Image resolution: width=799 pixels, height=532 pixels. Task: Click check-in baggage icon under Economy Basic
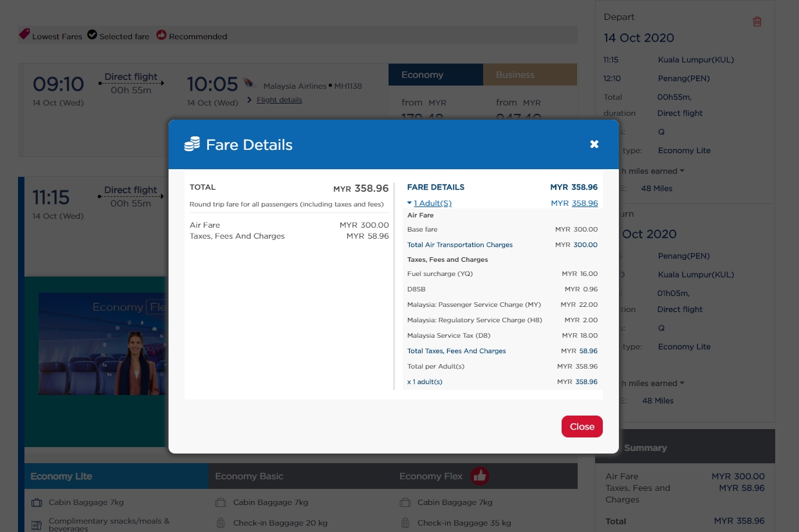click(221, 523)
